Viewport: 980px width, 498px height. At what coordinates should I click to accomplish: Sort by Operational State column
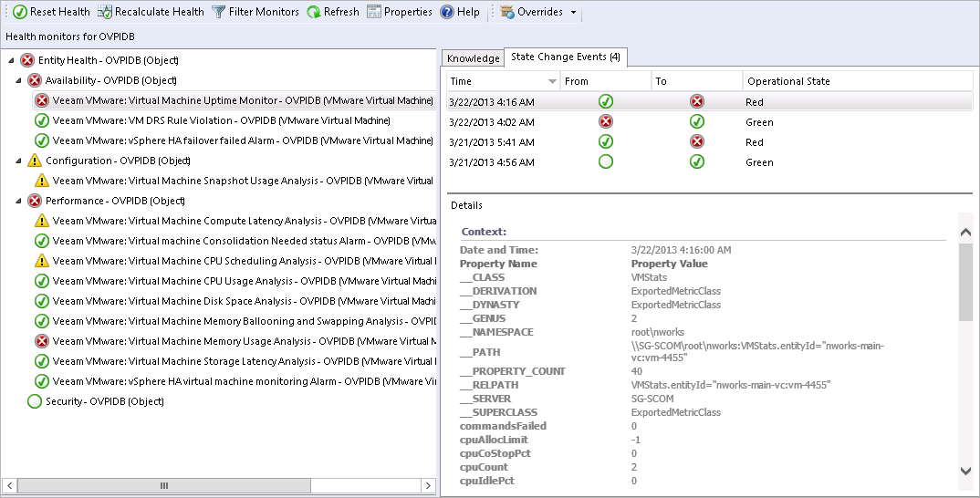tap(858, 81)
